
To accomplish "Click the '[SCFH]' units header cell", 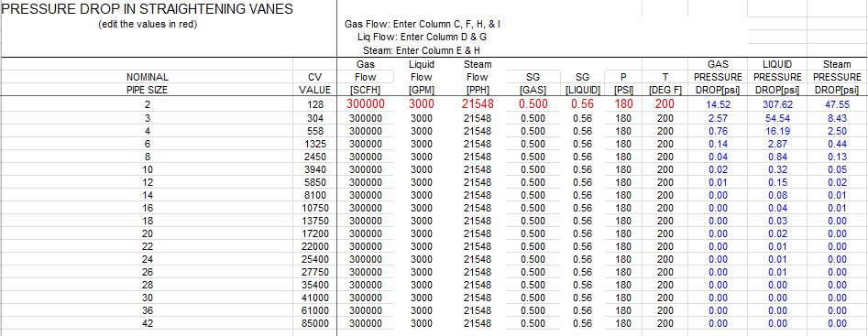I will 366,90.
